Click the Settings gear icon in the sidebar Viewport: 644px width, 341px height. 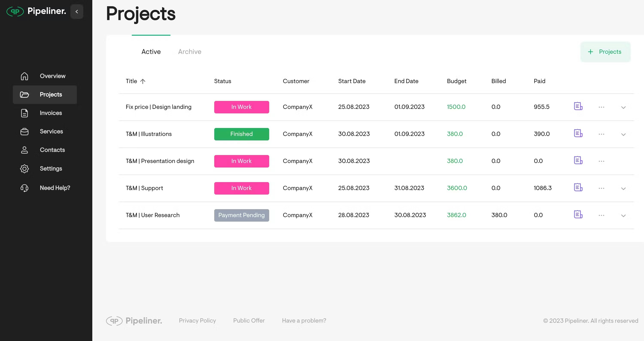[x=24, y=169]
